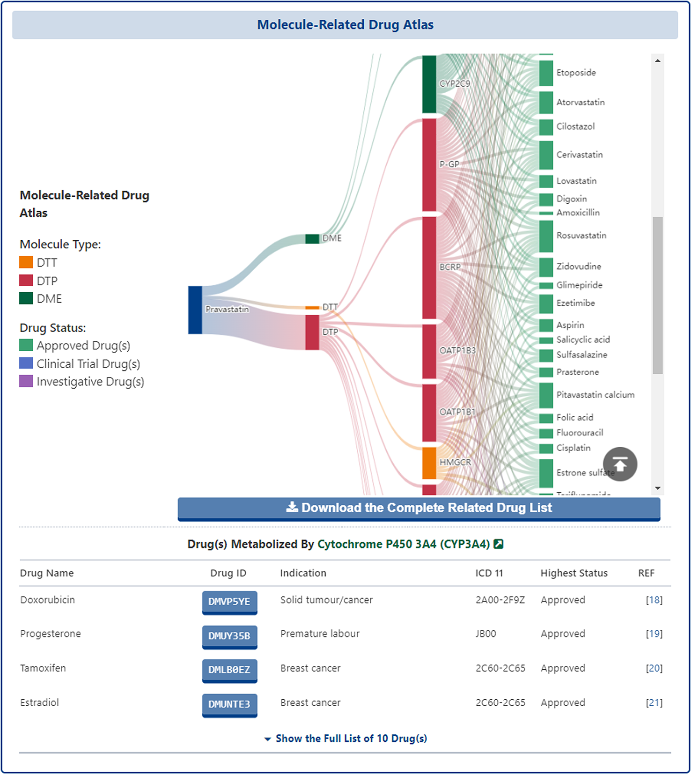Click the orange DTT legend swatch

26,262
